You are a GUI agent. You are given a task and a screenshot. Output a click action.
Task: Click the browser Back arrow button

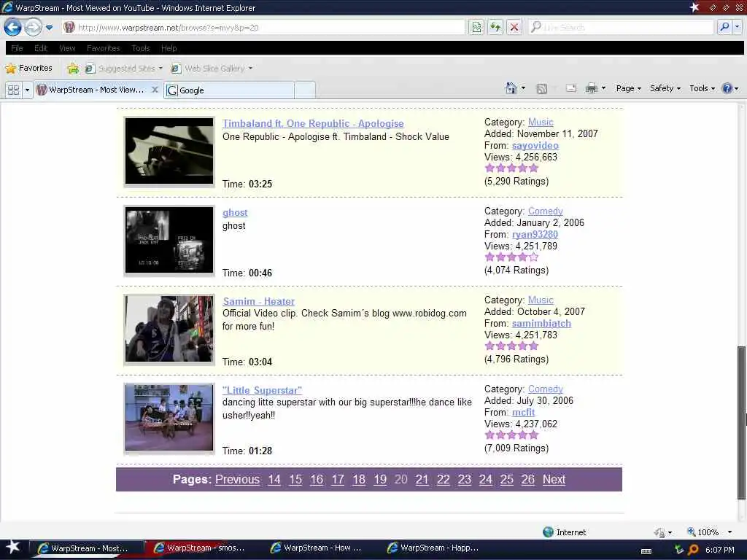click(x=13, y=27)
